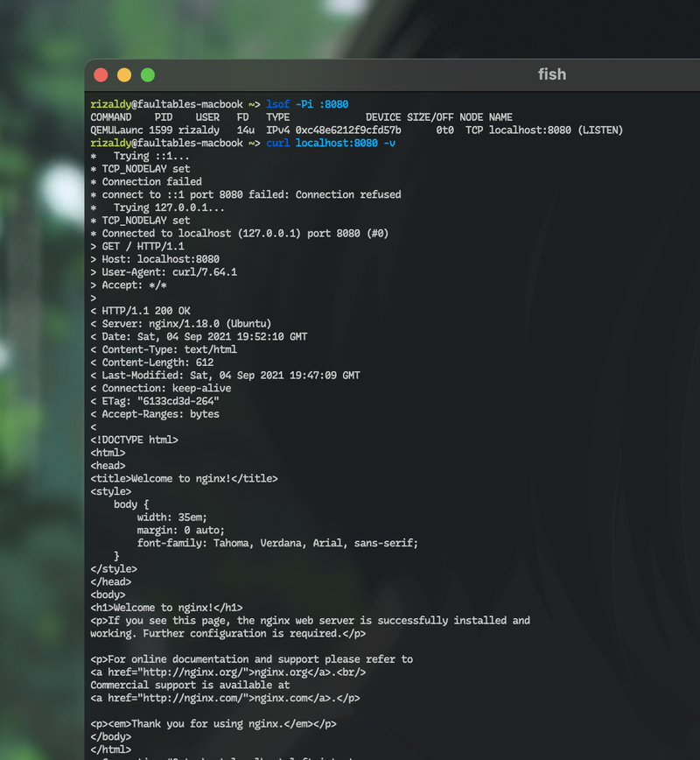Click the 'width: 35em;' CSS line
The image size is (700, 760).
click(172, 517)
